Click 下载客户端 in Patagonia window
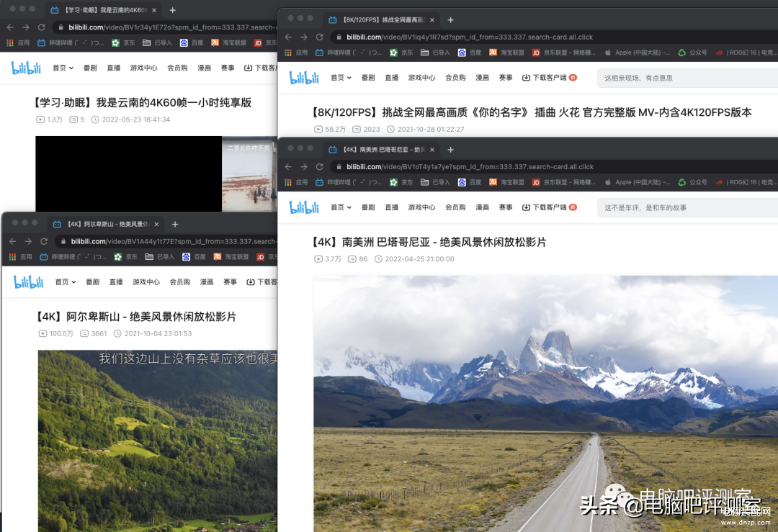The height and width of the screenshot is (532, 778). pos(549,207)
